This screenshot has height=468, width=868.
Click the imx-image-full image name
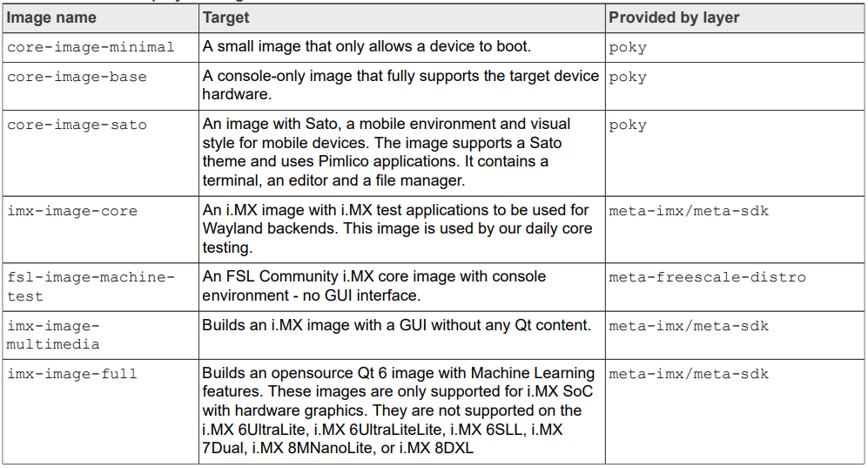click(72, 374)
